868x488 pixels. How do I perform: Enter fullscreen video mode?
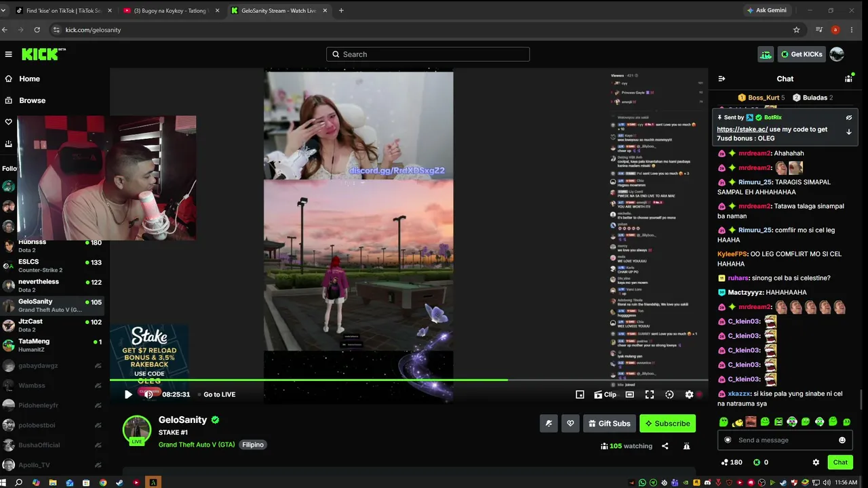(x=649, y=394)
